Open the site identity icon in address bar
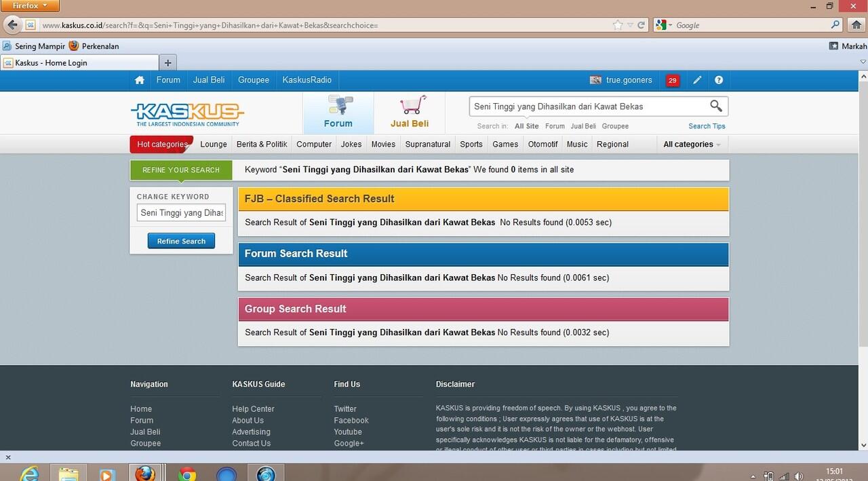Image resolution: width=868 pixels, height=481 pixels. (31, 25)
